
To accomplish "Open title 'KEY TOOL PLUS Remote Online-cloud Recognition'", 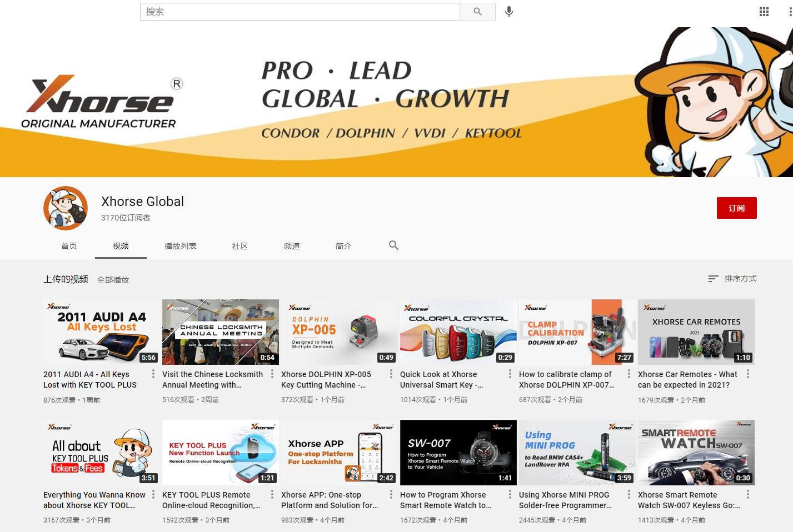I will (211, 500).
